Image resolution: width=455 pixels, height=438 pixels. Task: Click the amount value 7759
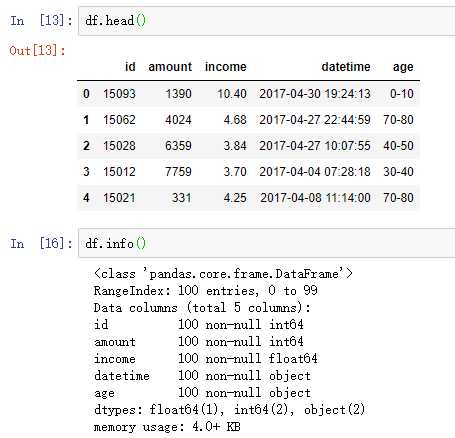coord(178,172)
